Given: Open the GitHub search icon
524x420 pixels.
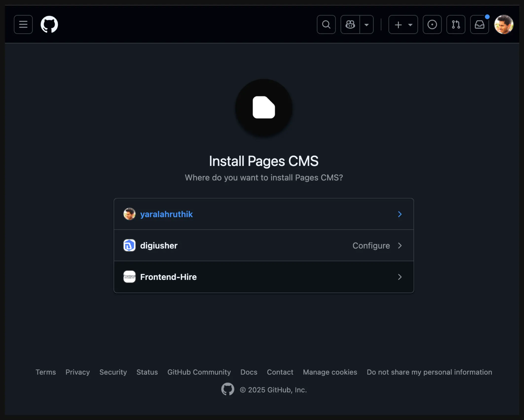Looking at the screenshot, I should (x=326, y=24).
